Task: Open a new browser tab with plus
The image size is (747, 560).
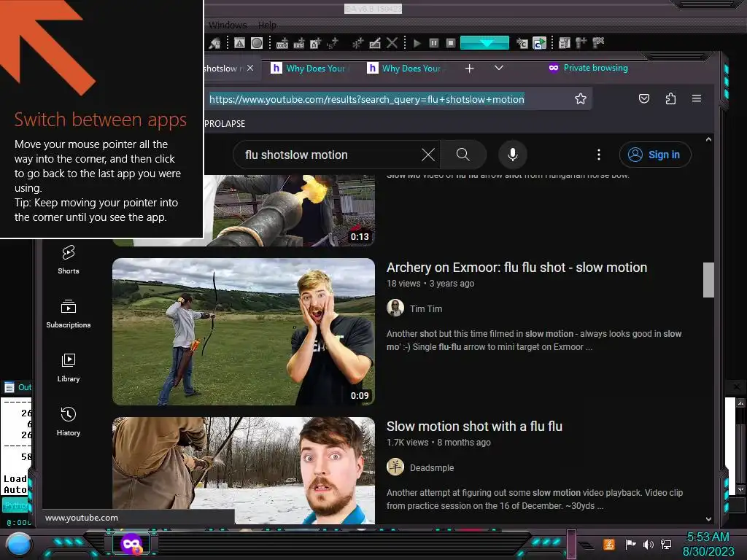Action: pos(469,69)
